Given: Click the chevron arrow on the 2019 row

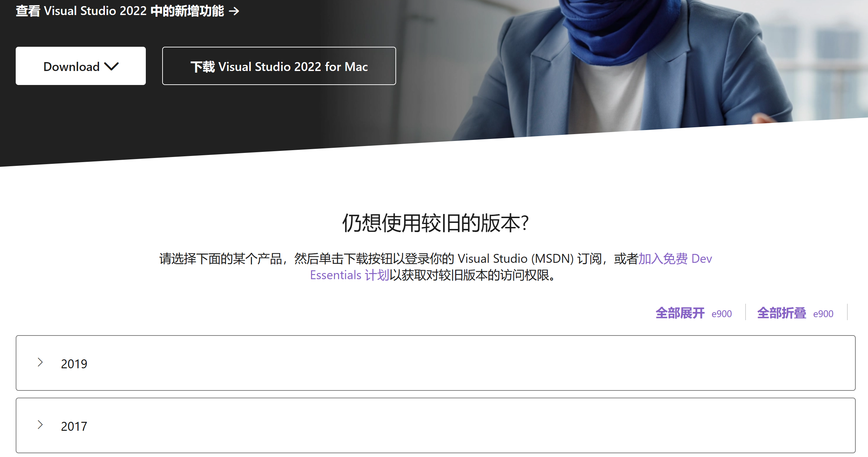Looking at the screenshot, I should tap(40, 362).
